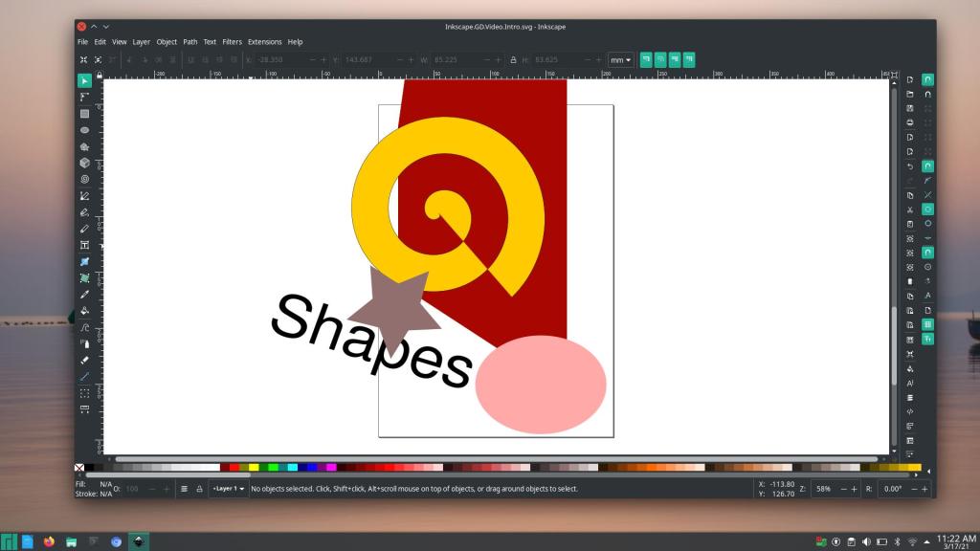980x551 pixels.
Task: Open the mm units dropdown
Action: pyautogui.click(x=620, y=59)
